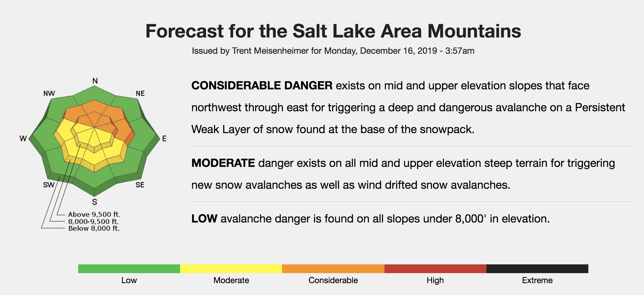Click the Below 8,000 ft. legend label
644x295 pixels.
(94, 228)
